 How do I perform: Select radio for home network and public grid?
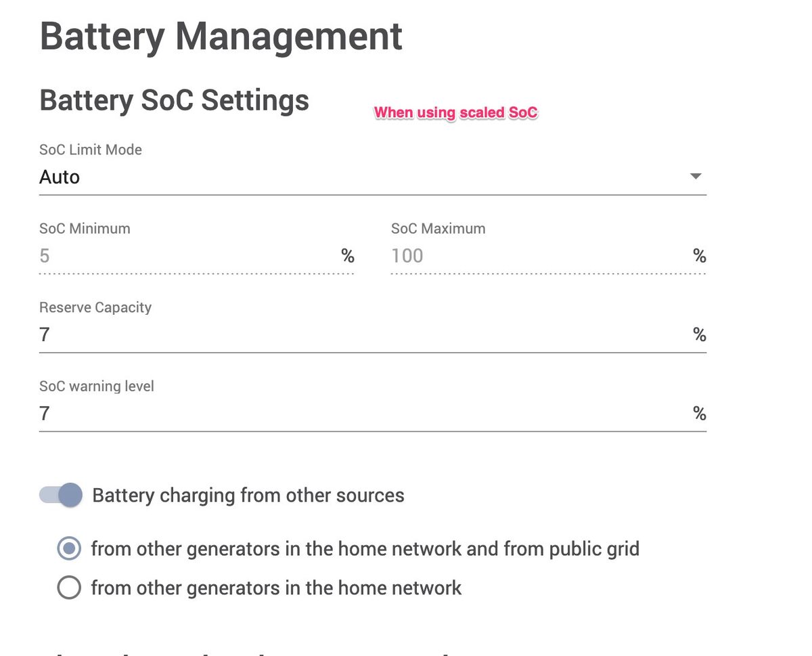pos(69,548)
